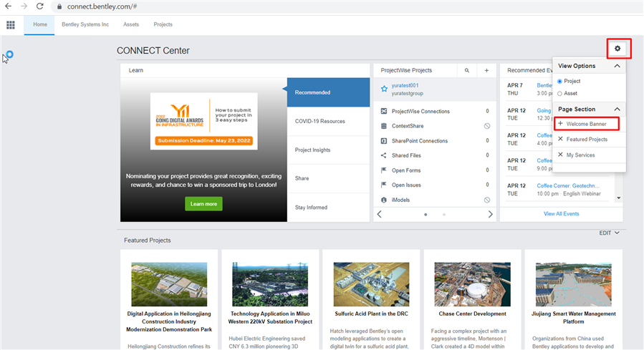Screen dimensions: 644x350
Task: Reload the page with the refresh icon
Action: click(x=40, y=6)
